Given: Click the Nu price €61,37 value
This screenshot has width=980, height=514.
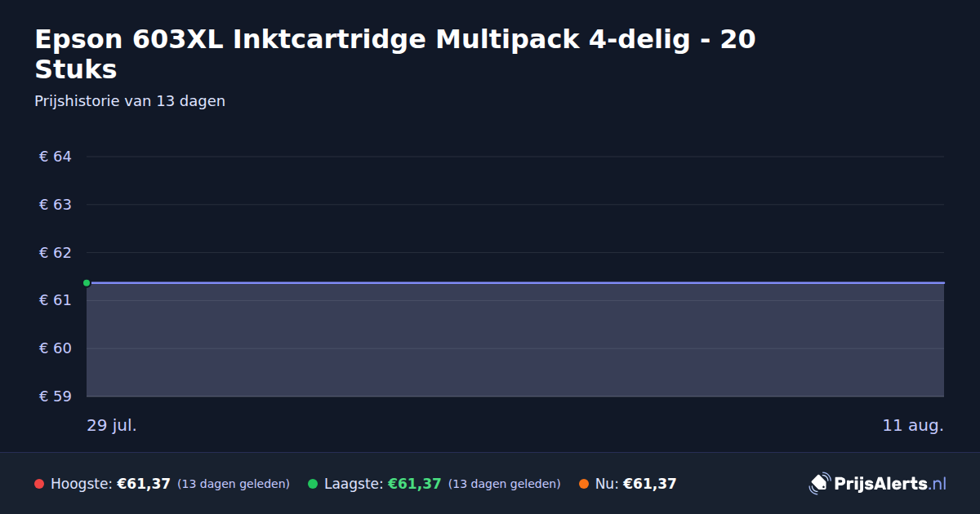Looking at the screenshot, I should point(649,484).
